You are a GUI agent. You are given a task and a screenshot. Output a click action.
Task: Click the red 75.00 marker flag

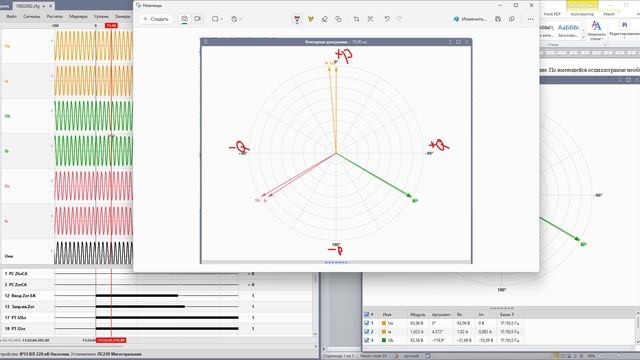coord(111,25)
